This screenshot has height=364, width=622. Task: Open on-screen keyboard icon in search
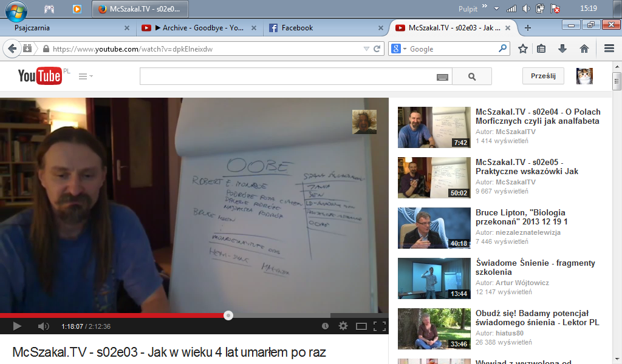click(442, 77)
